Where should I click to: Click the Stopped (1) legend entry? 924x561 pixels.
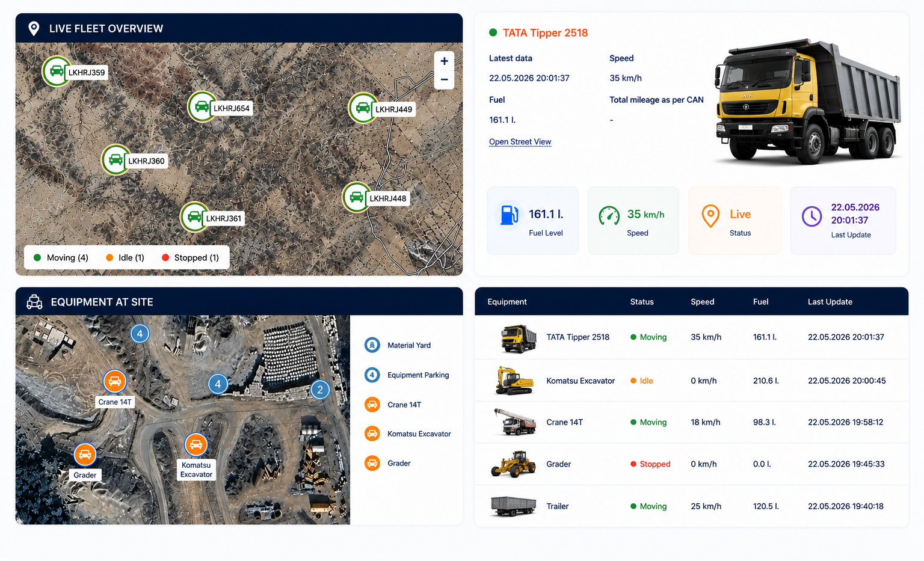pyautogui.click(x=190, y=257)
